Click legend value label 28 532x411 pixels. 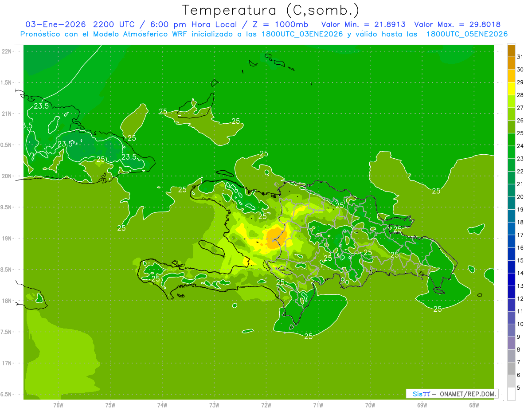tap(520, 95)
